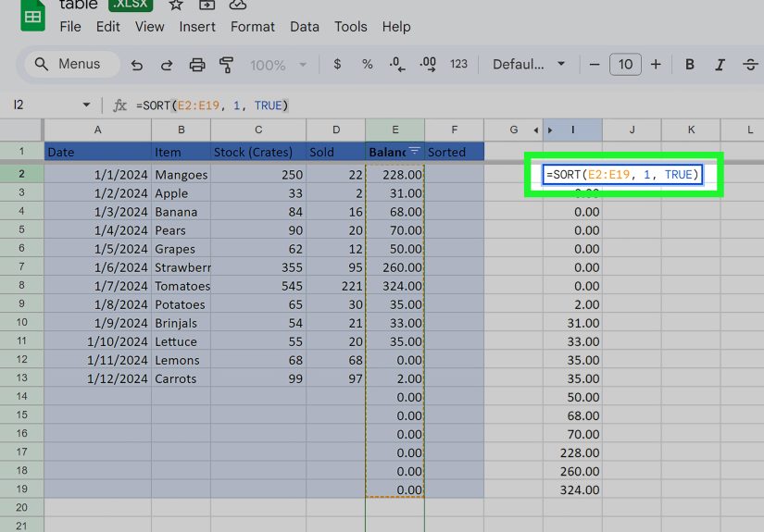Open the Tools menu

(x=350, y=27)
